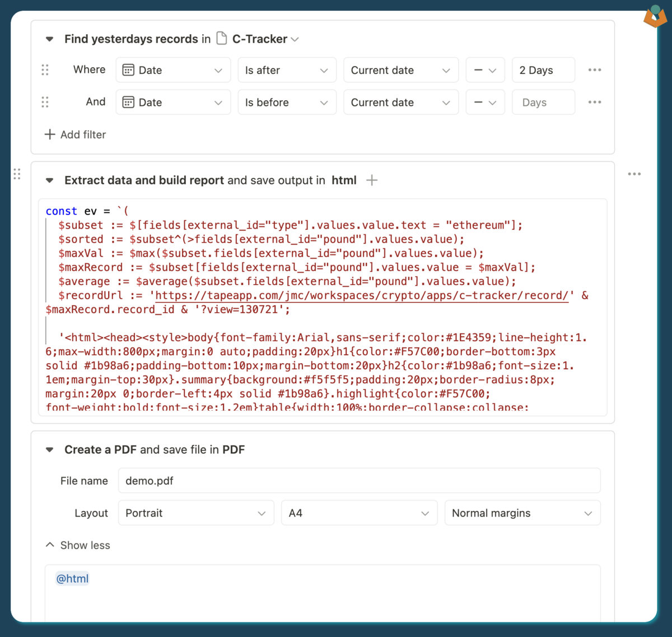Open the A4 page size dropdown
Image resolution: width=672 pixels, height=637 pixels.
point(358,513)
